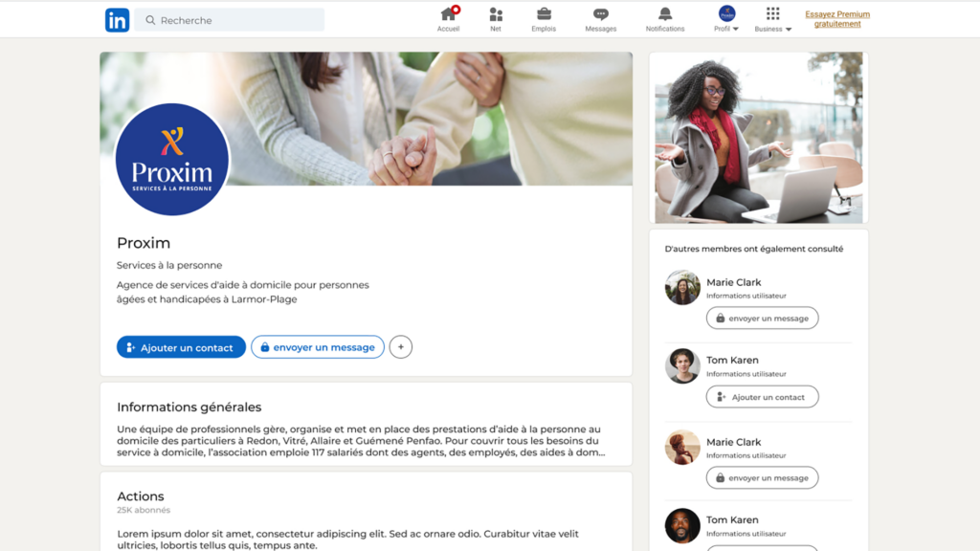Viewport: 980px width, 551px height.
Task: Click the Recherche search field
Action: pyautogui.click(x=230, y=20)
